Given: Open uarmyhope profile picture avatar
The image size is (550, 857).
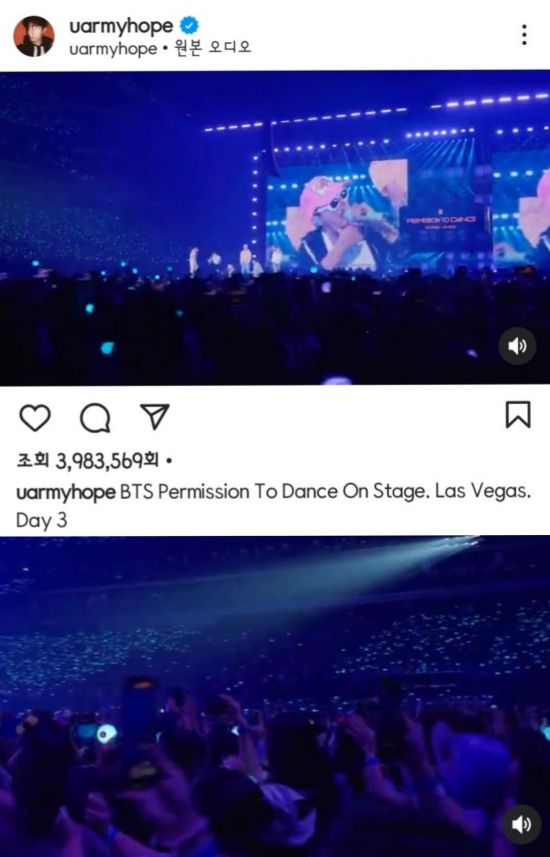Looking at the screenshot, I should (x=34, y=36).
